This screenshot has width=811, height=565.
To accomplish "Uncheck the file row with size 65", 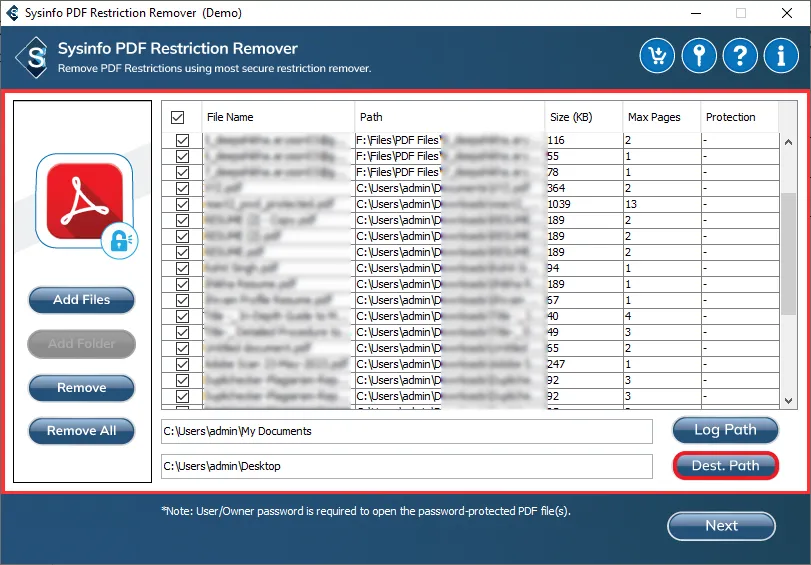I will tap(182, 349).
